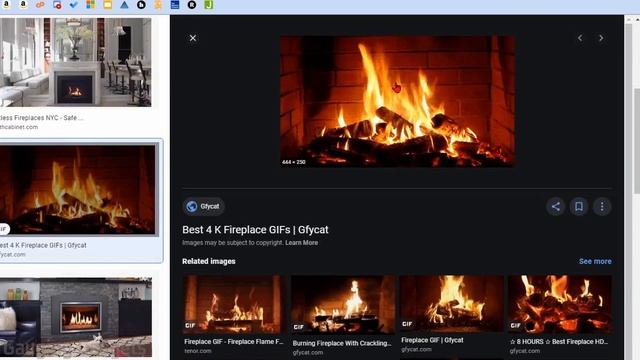This screenshot has width=640, height=360.
Task: Click the "Best 4 K Fireplace GIFs" caption in results list
Action: (x=43, y=245)
